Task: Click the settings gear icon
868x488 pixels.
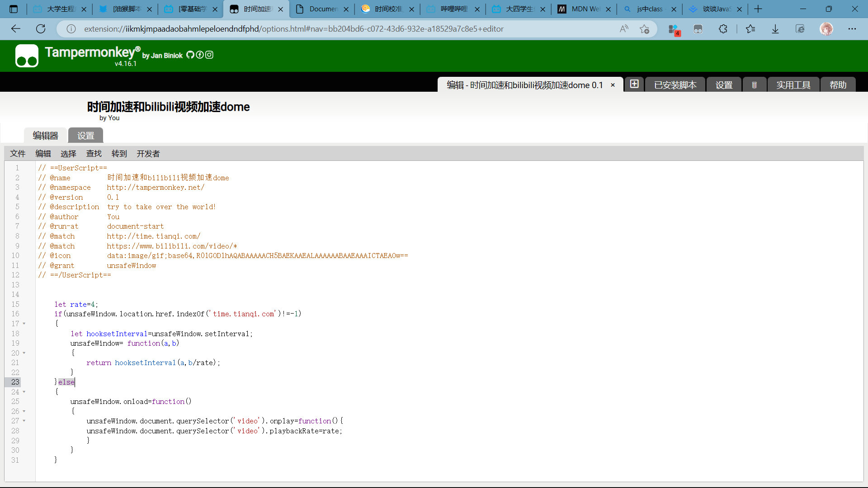Action: (x=724, y=84)
